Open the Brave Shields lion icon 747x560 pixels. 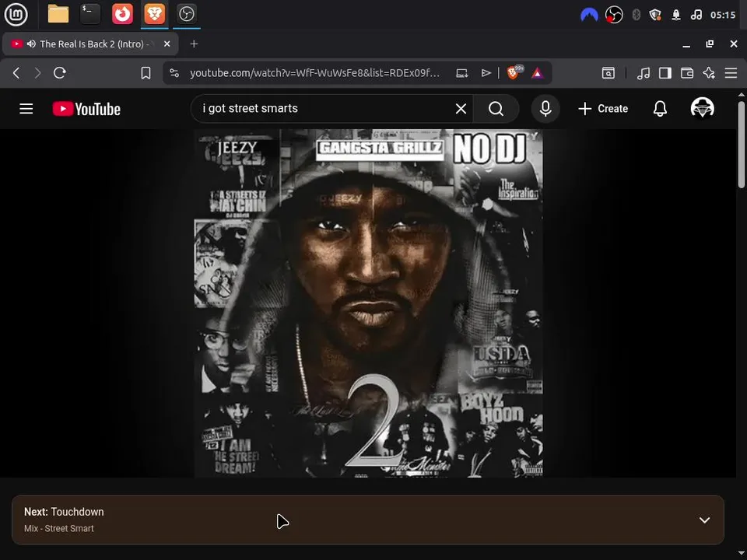pyautogui.click(x=514, y=72)
